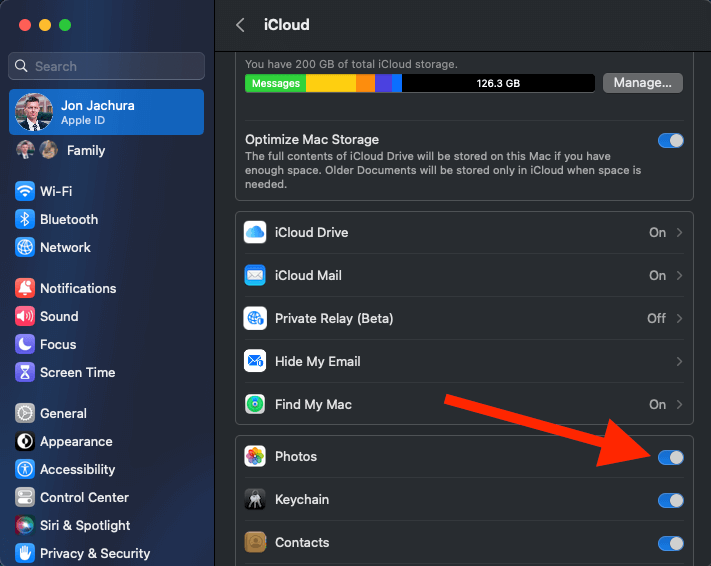Click the Hide My Email icon
711x566 pixels.
coord(255,361)
